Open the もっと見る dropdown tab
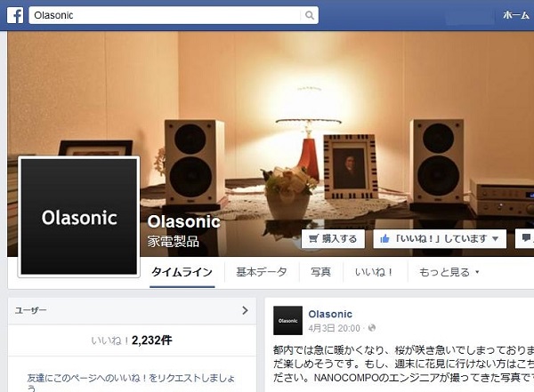This screenshot has width=534, height=392. click(x=449, y=272)
